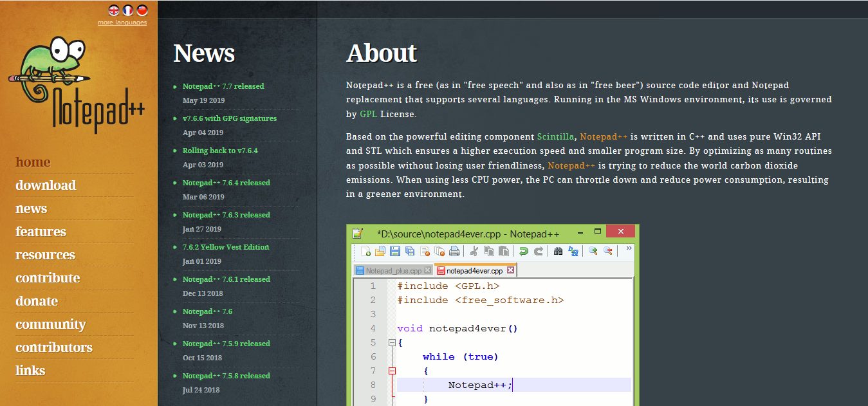Click the Close All documents icon
The height and width of the screenshot is (406, 868).
click(x=439, y=251)
